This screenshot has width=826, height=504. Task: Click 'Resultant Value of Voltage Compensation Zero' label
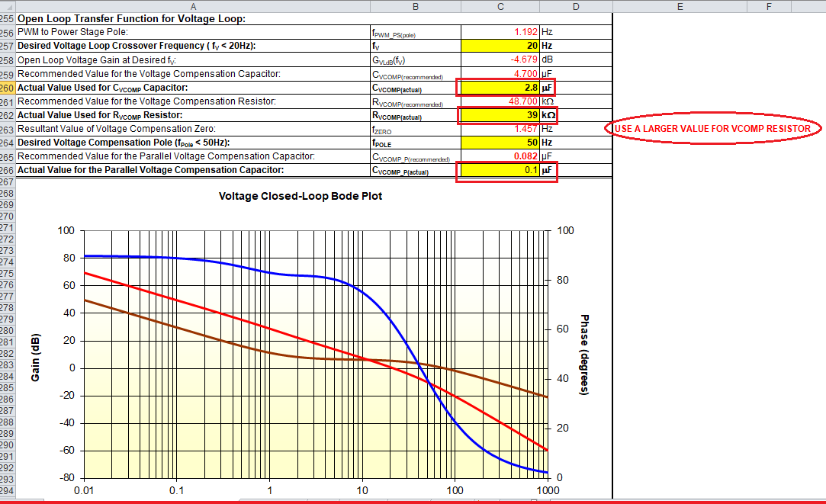click(x=117, y=129)
